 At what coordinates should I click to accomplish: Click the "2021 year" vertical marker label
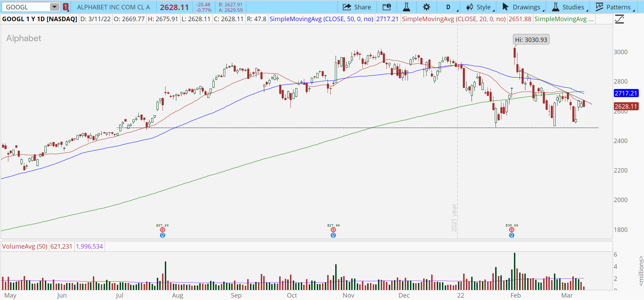point(454,218)
